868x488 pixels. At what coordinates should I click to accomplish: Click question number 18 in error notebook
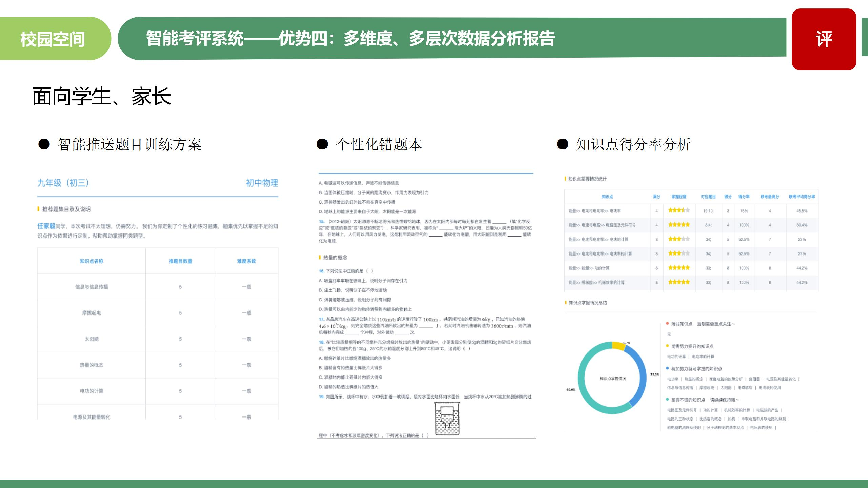[x=321, y=342]
